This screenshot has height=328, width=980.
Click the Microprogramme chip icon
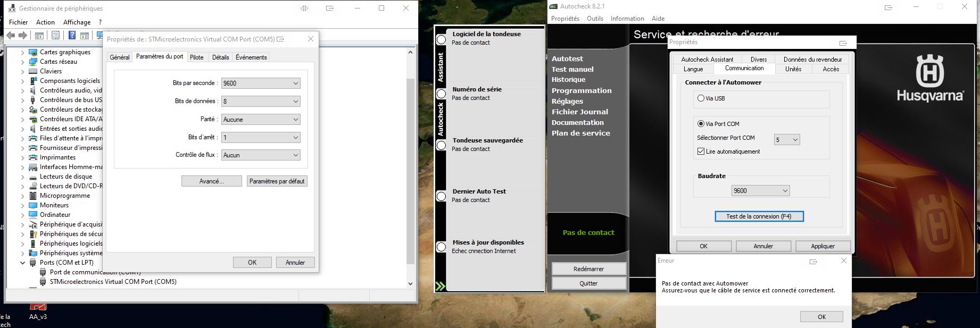pyautogui.click(x=33, y=196)
